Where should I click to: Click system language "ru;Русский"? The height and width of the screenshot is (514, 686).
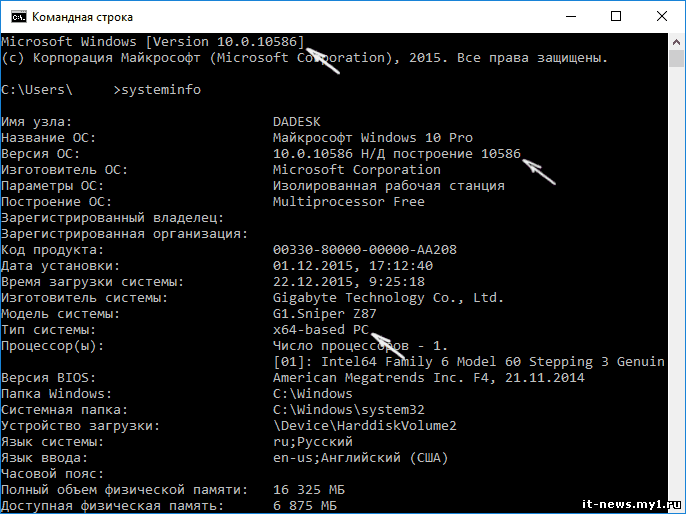coord(313,442)
